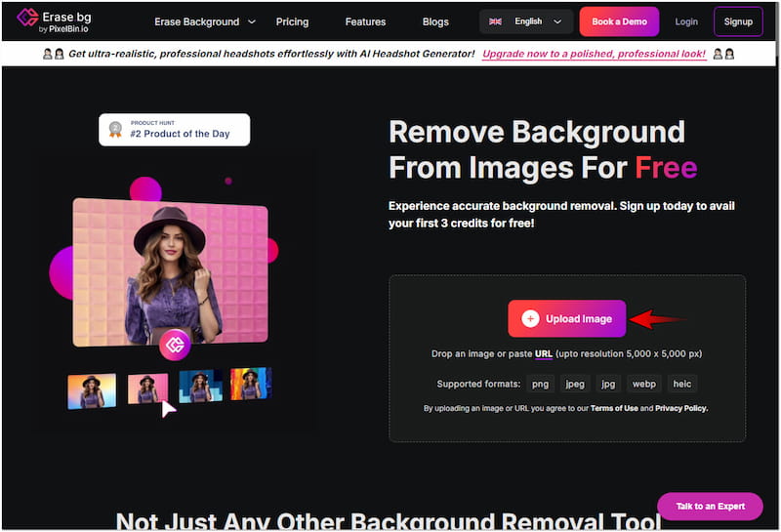Click the Product Hunt medal badge icon
The height and width of the screenshot is (532, 781).
coord(115,129)
